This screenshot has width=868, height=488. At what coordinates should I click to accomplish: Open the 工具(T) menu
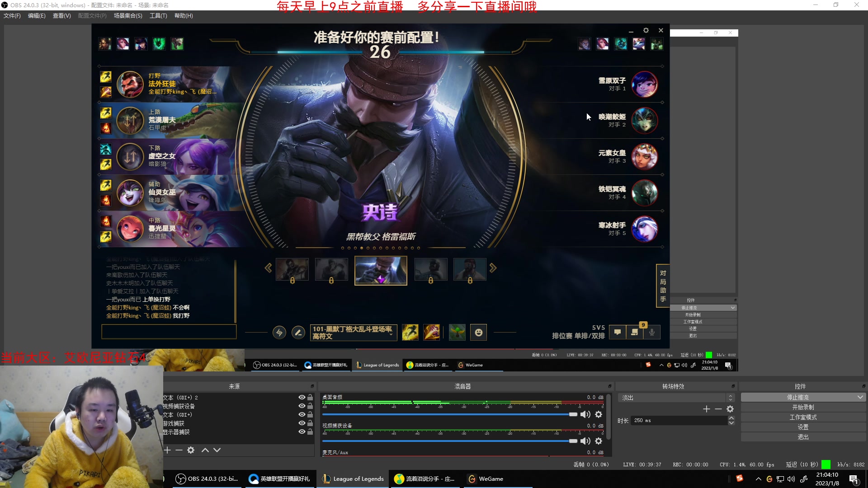click(x=158, y=16)
